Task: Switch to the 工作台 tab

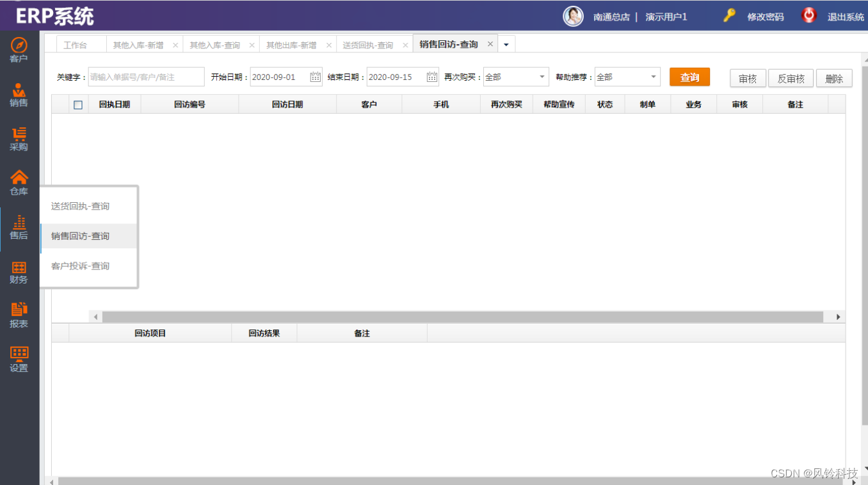Action: [x=75, y=45]
